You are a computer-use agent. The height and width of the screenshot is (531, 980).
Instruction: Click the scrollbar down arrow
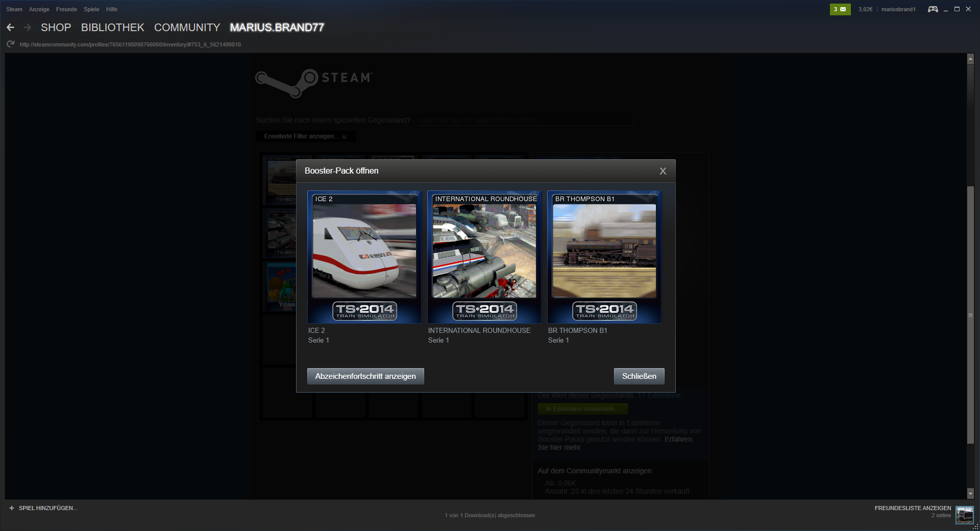970,493
